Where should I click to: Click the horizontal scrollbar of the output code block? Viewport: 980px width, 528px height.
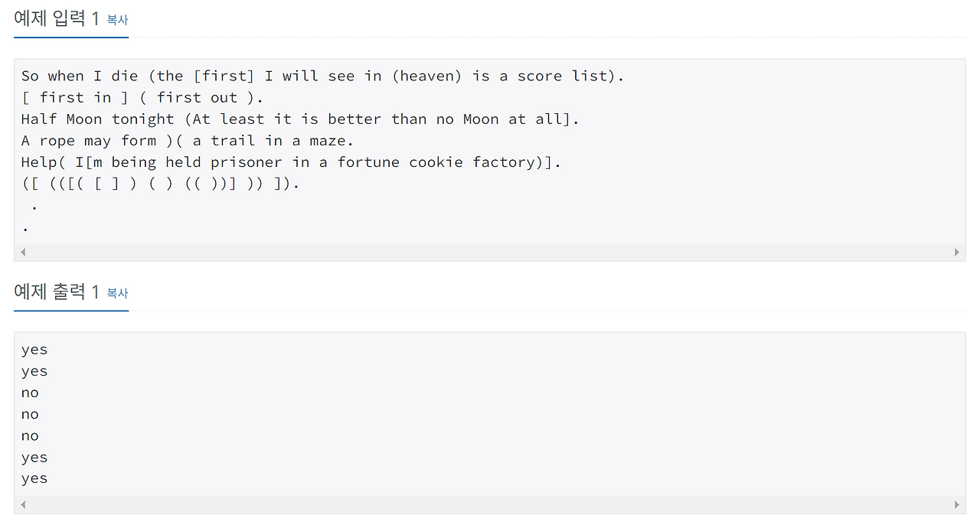pyautogui.click(x=490, y=504)
